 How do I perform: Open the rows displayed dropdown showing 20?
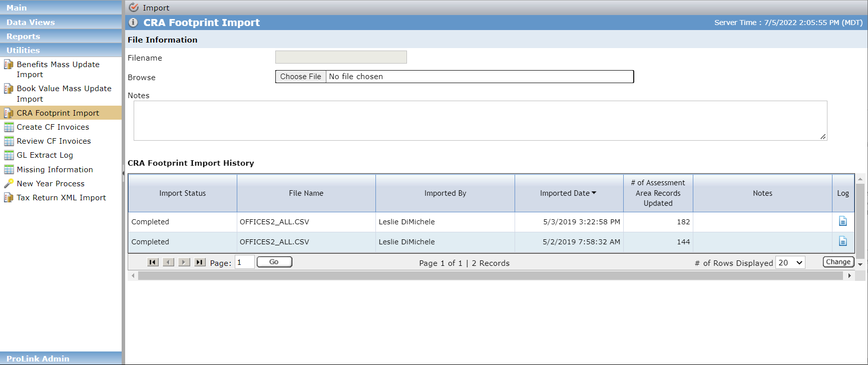tap(790, 263)
